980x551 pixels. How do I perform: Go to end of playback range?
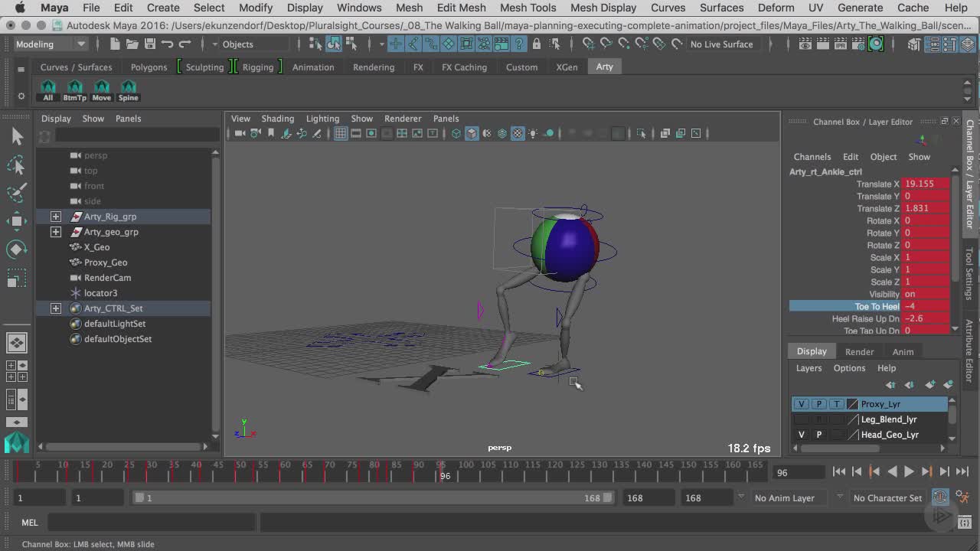click(x=962, y=472)
